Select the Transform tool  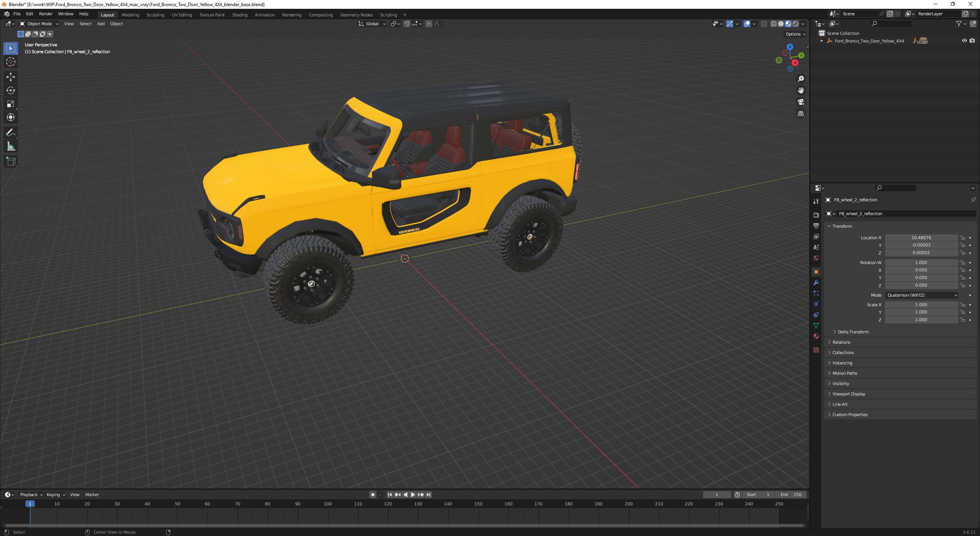[x=11, y=117]
